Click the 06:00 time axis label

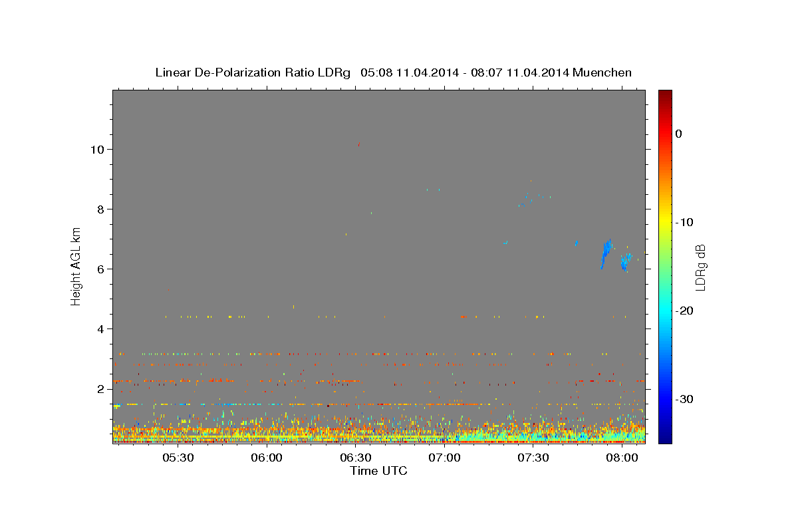point(267,458)
